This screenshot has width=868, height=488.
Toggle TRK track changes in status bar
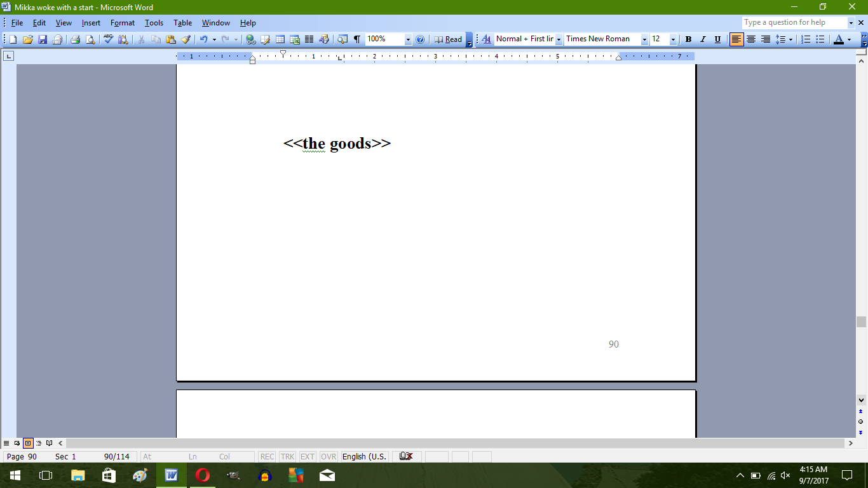[287, 457]
